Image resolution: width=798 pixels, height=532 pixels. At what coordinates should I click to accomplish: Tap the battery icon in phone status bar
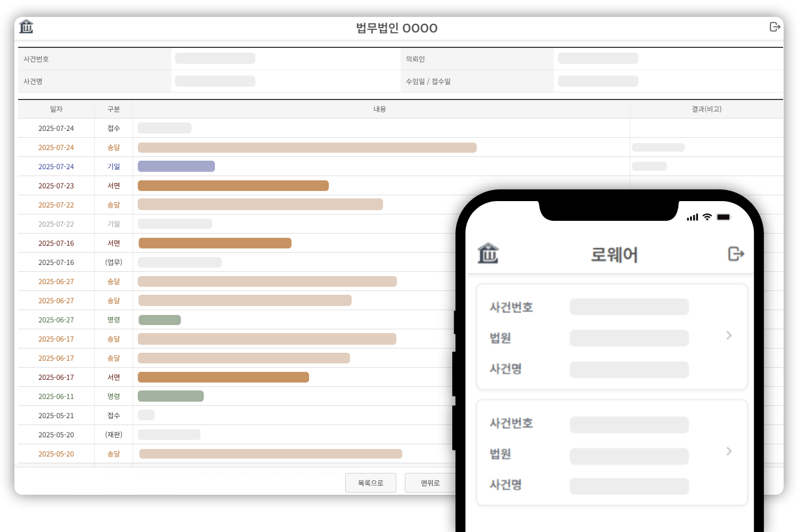[x=724, y=217]
